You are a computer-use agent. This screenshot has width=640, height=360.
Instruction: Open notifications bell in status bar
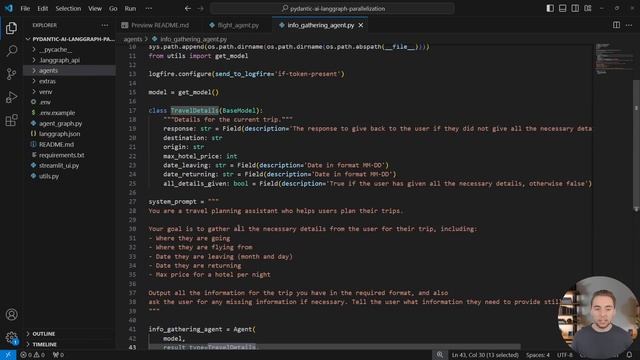tap(629, 355)
